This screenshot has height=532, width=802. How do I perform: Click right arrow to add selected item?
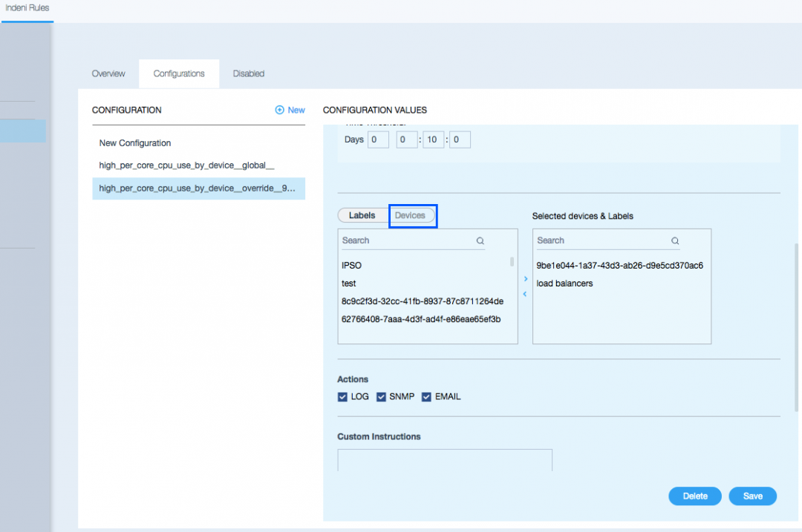(526, 279)
